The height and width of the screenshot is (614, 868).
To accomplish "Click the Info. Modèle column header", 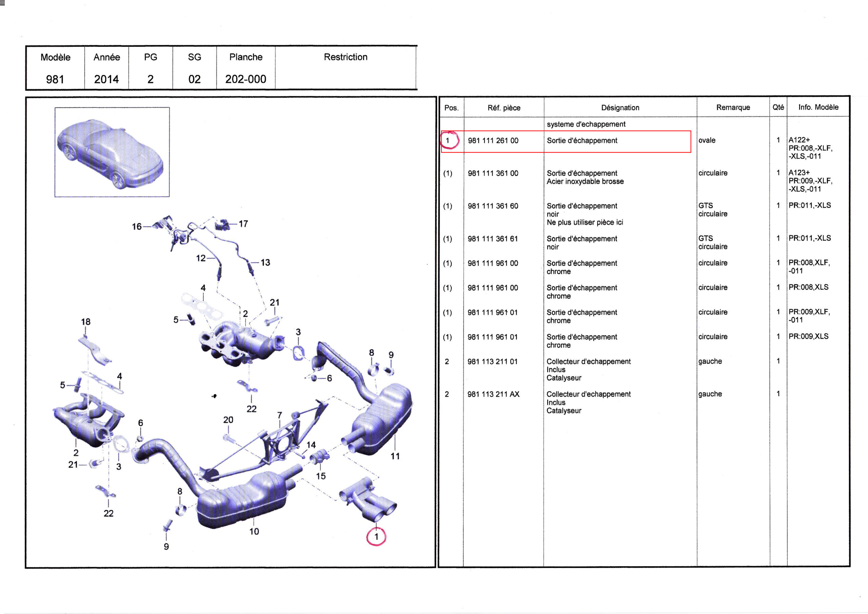I will click(818, 108).
